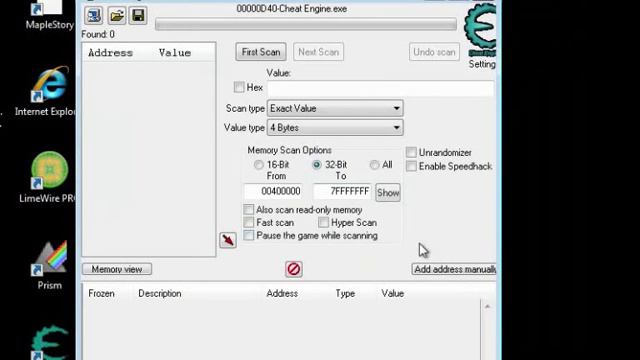This screenshot has width=640, height=360.
Task: Click the cheat table Value column header
Action: pyautogui.click(x=393, y=293)
